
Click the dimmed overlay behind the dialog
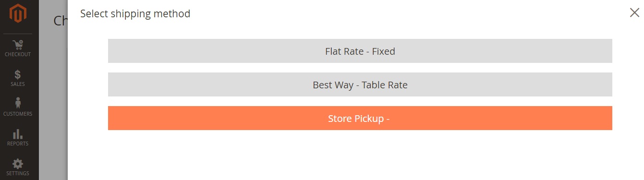(53, 106)
